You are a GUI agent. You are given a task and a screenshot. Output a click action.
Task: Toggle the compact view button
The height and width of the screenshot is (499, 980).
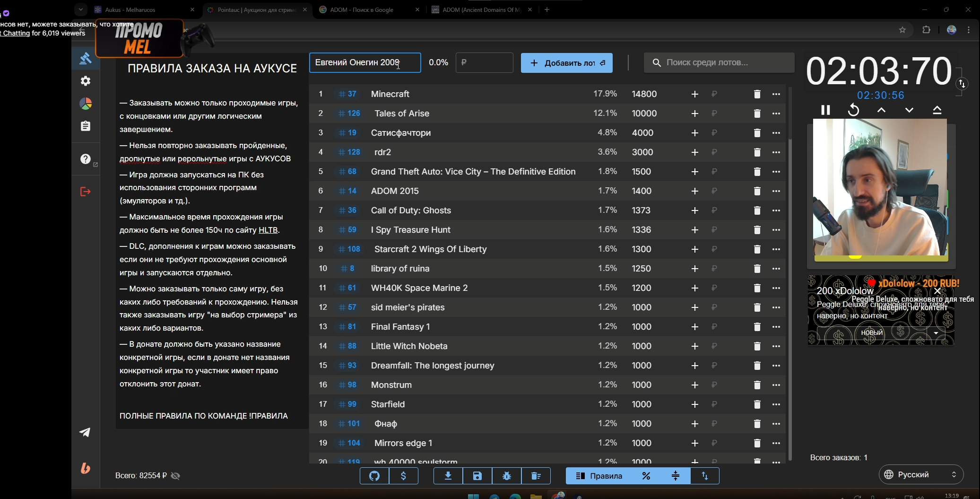pos(676,476)
